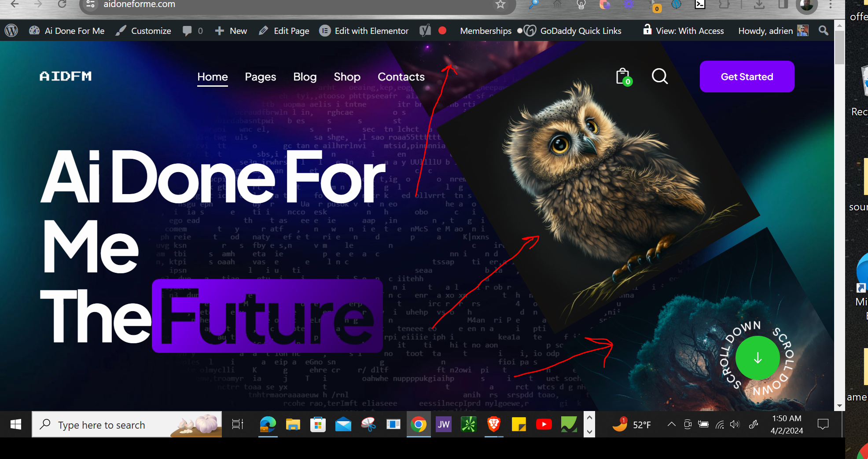
Task: Toggle View: With Access mode
Action: tap(683, 31)
